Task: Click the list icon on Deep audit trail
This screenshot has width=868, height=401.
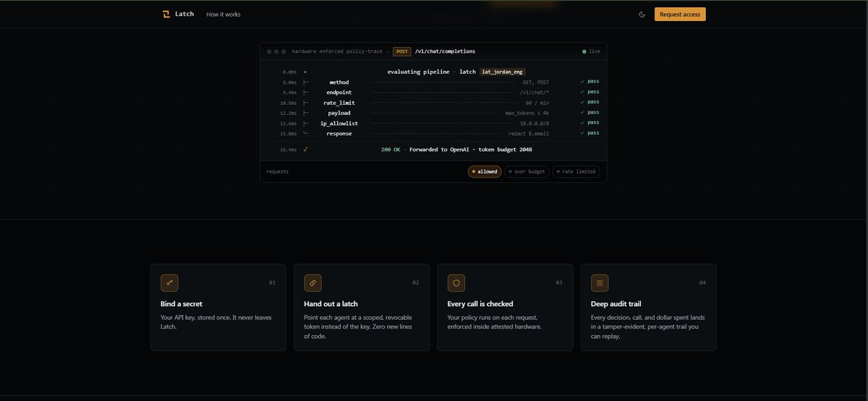Action: tap(600, 282)
